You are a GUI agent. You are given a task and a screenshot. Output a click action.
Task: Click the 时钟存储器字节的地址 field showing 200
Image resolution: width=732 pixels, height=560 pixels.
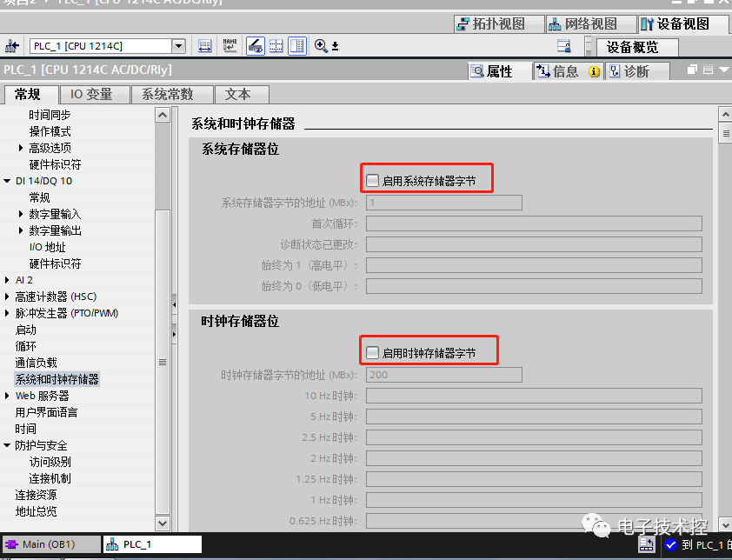tap(444, 375)
